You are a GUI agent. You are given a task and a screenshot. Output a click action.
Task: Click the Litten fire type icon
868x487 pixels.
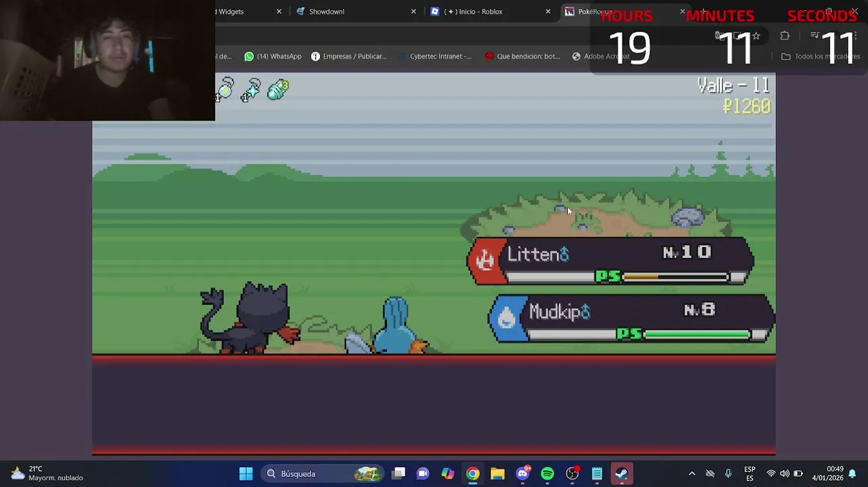point(485,260)
